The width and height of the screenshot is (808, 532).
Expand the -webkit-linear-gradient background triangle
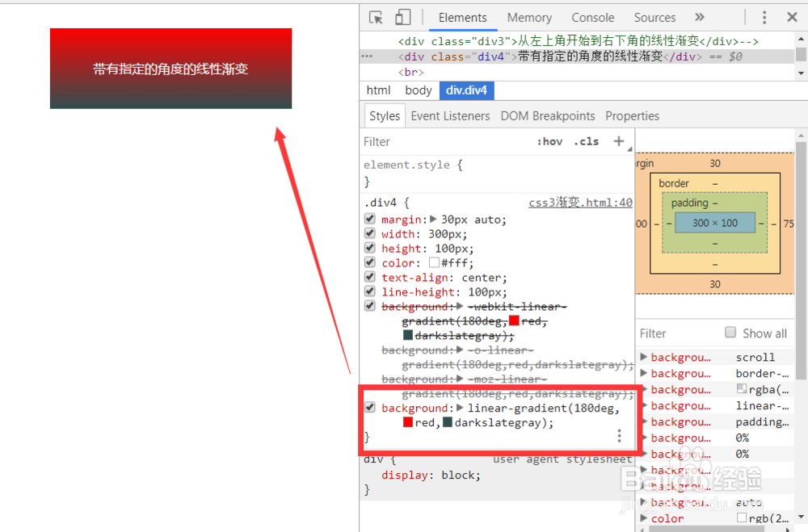[460, 306]
